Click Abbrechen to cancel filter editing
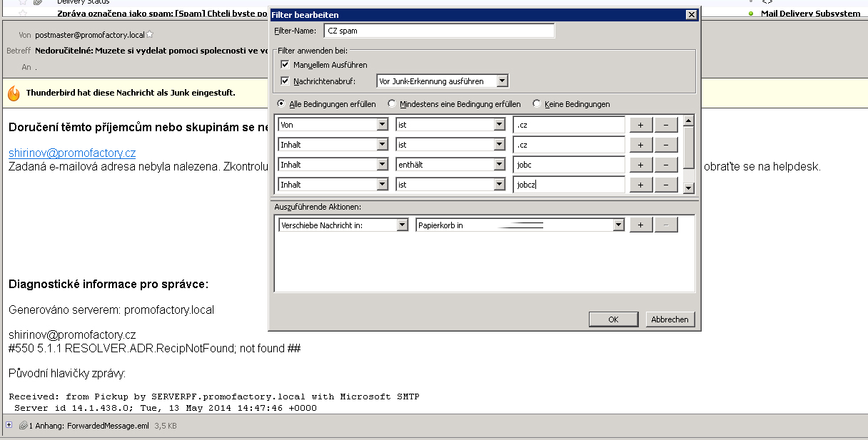The image size is (868, 440). point(670,319)
